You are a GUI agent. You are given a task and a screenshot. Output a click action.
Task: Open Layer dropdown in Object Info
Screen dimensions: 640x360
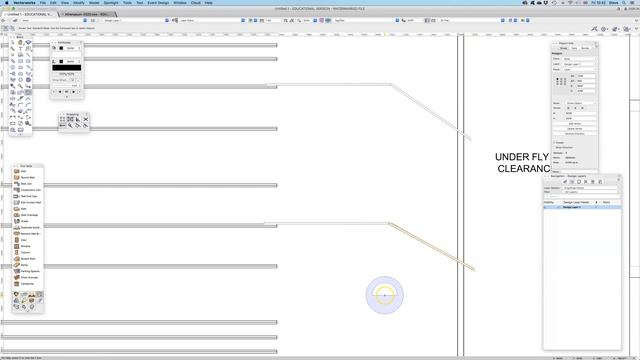[x=579, y=64]
